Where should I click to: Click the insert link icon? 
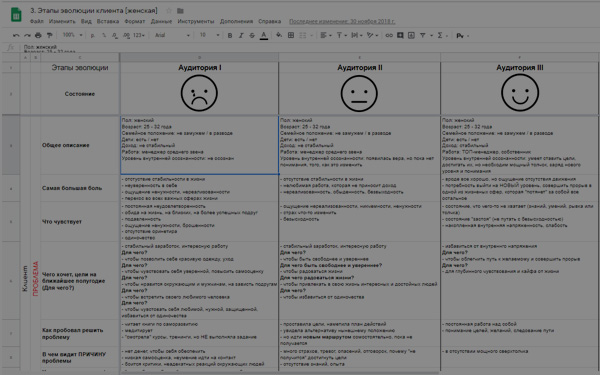(x=389, y=35)
